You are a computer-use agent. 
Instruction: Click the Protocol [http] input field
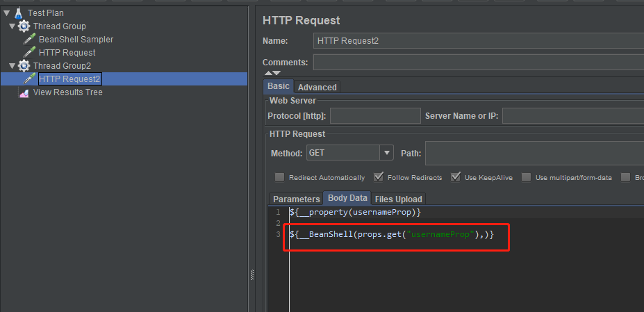[x=375, y=116]
